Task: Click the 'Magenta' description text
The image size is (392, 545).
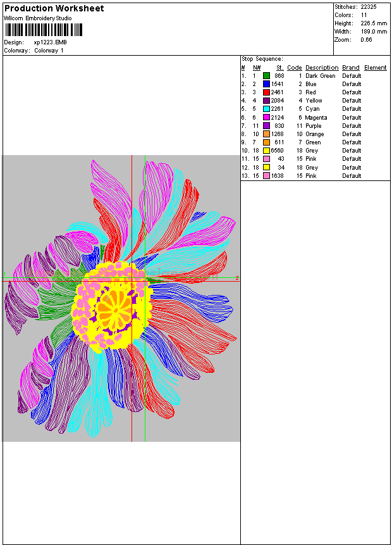Action: click(316, 118)
